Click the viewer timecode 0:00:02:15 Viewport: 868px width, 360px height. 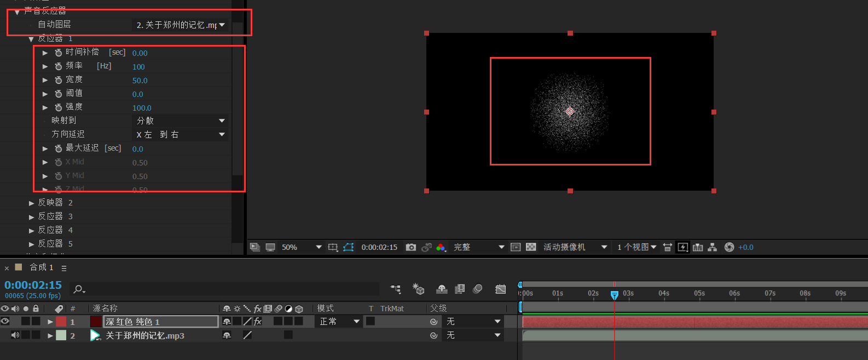click(379, 247)
